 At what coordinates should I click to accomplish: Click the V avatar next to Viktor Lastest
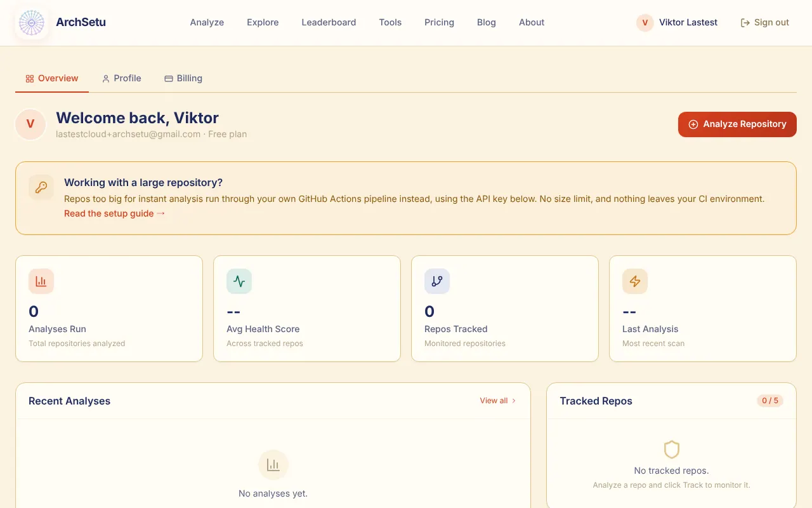pyautogui.click(x=645, y=23)
